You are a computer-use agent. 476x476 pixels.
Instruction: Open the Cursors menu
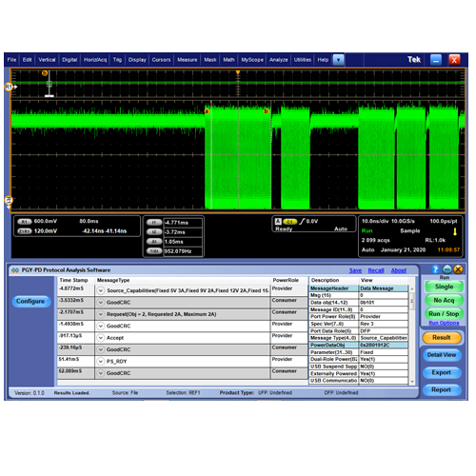coord(161,60)
